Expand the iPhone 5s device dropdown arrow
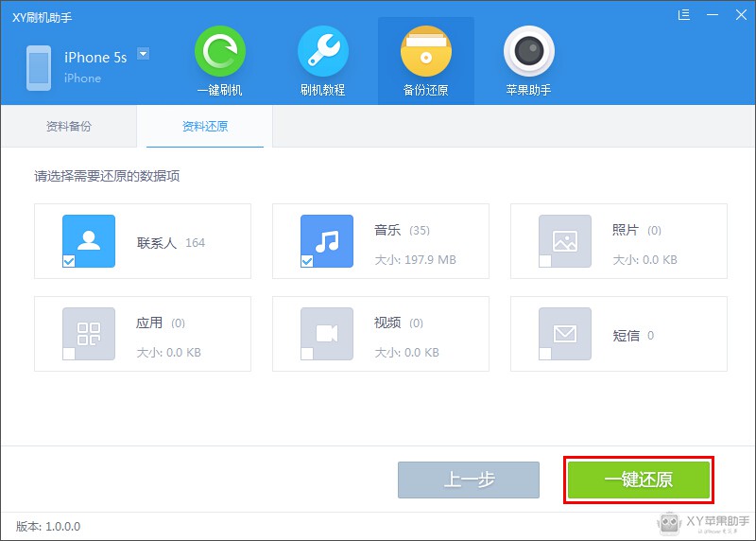Image resolution: width=756 pixels, height=541 pixels. pos(144,54)
